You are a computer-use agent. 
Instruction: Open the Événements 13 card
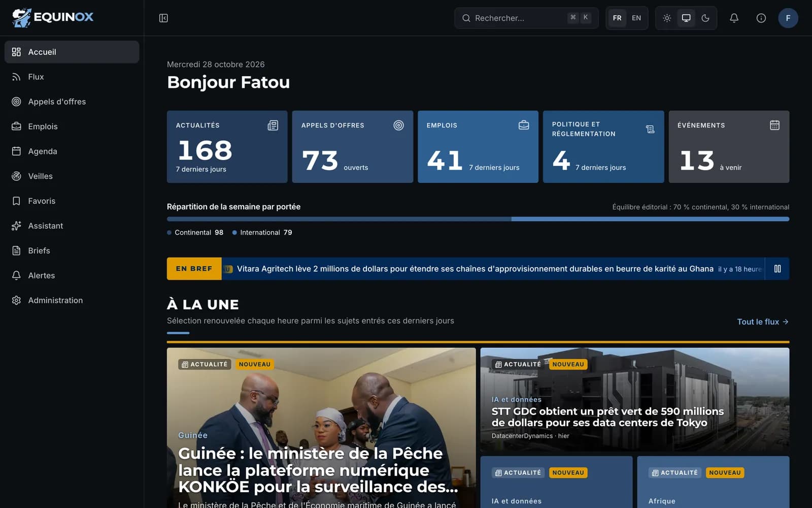click(729, 147)
